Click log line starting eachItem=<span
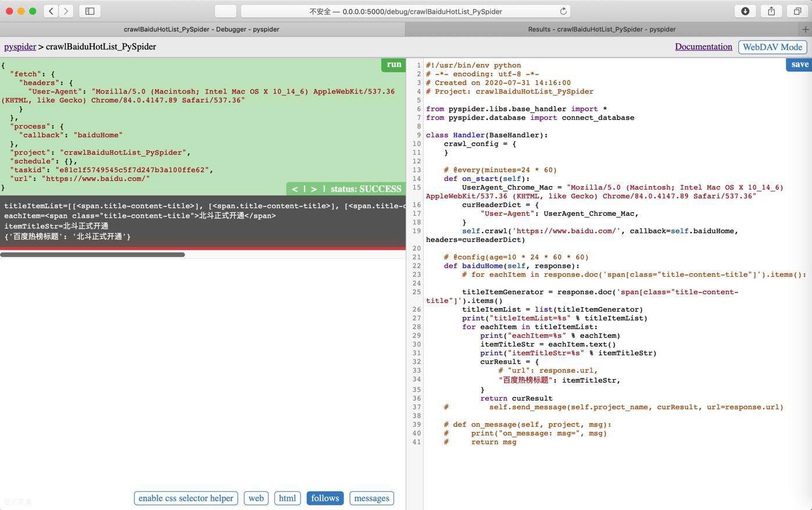Image resolution: width=812 pixels, height=510 pixels. [x=140, y=216]
